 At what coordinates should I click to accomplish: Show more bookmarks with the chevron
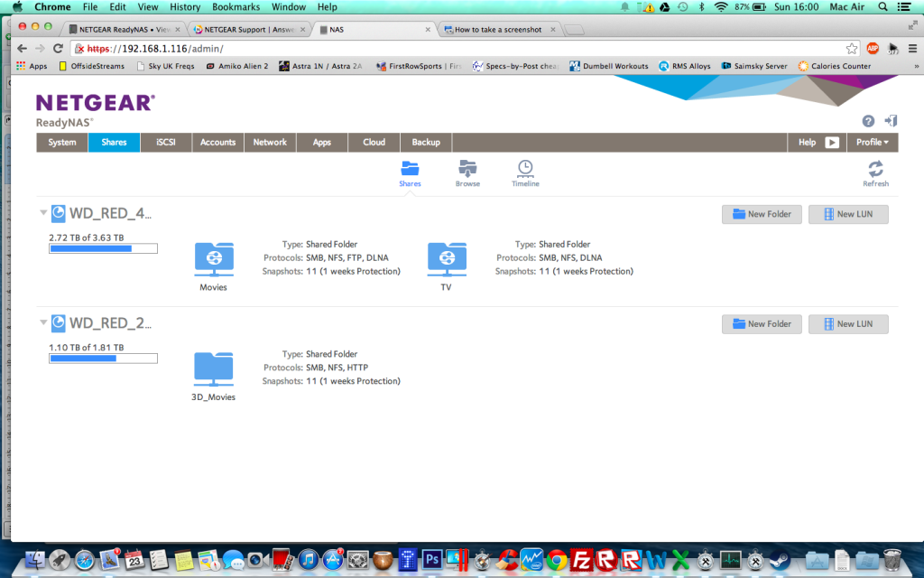point(916,66)
